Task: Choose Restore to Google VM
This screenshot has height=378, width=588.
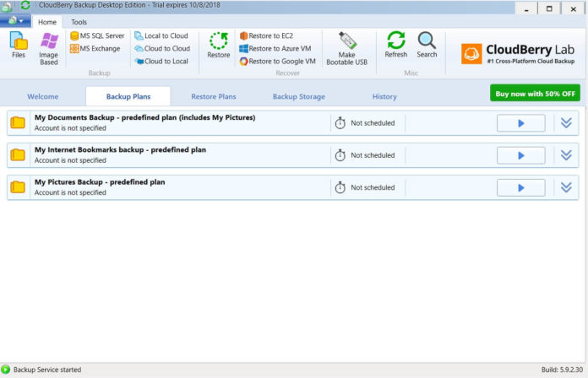Action: pos(277,61)
